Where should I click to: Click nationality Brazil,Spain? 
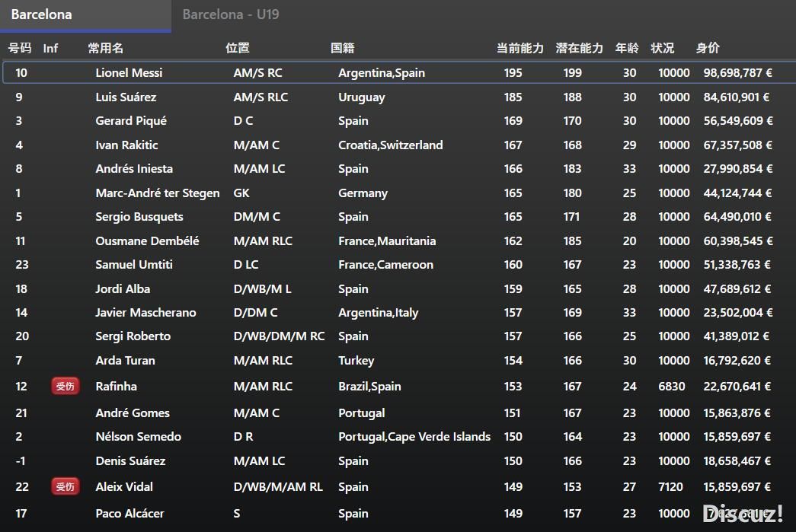[370, 387]
